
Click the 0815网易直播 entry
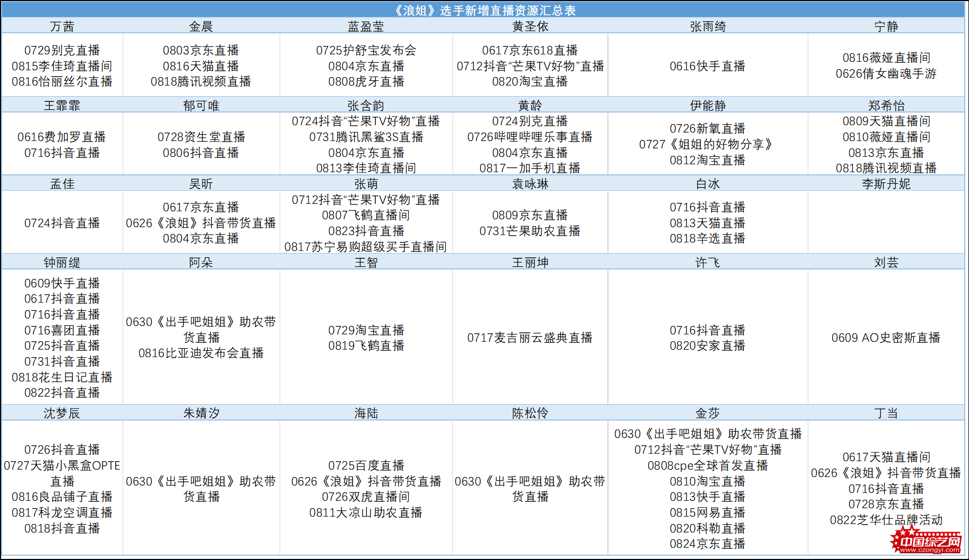[708, 512]
